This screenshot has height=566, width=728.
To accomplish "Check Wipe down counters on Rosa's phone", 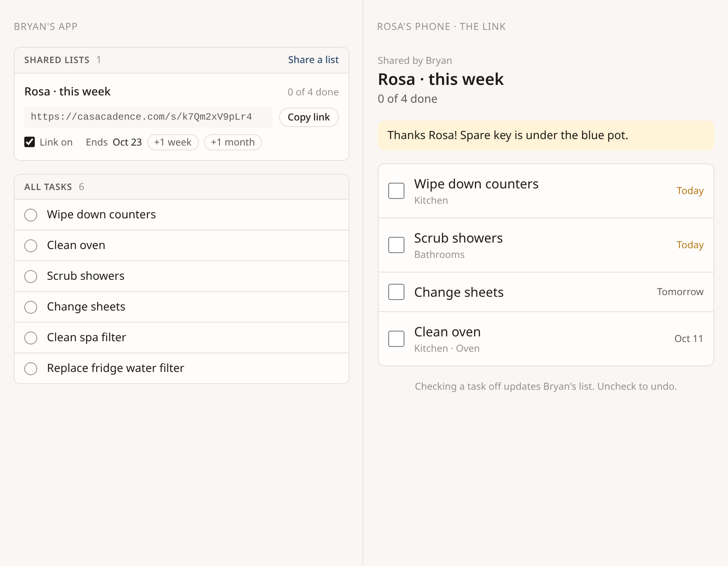I will tap(396, 191).
